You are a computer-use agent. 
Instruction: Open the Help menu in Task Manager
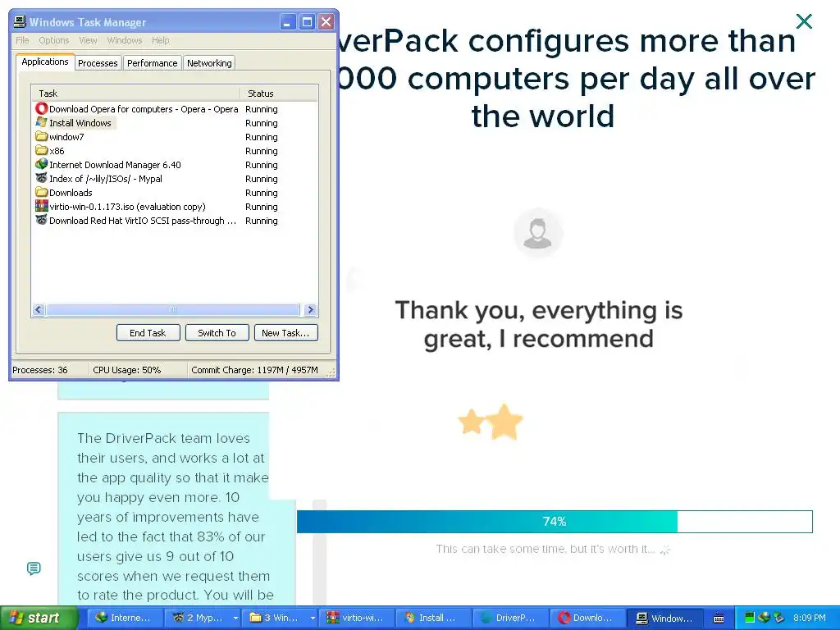tap(160, 40)
